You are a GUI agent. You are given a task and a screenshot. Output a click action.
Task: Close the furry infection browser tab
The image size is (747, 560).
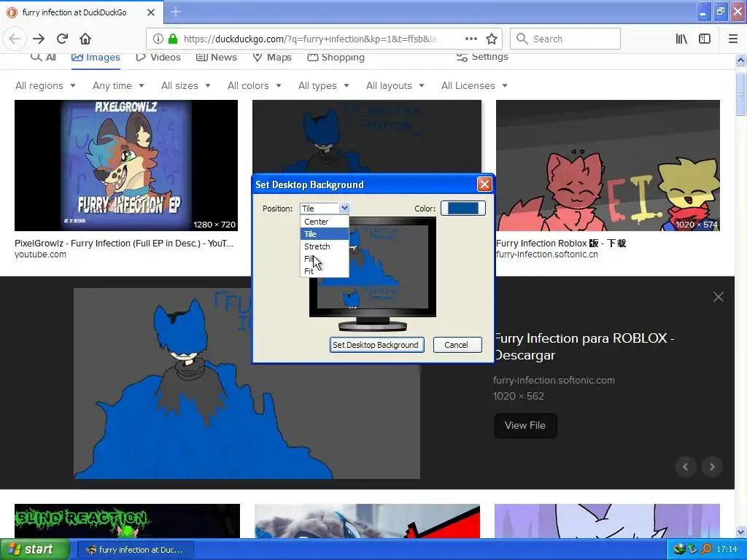pyautogui.click(x=151, y=12)
